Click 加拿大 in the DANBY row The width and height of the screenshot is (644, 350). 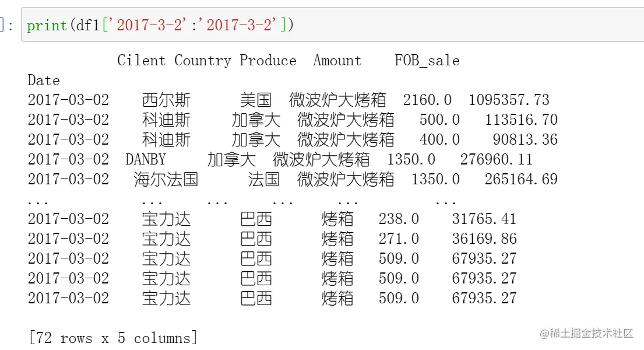click(x=231, y=159)
